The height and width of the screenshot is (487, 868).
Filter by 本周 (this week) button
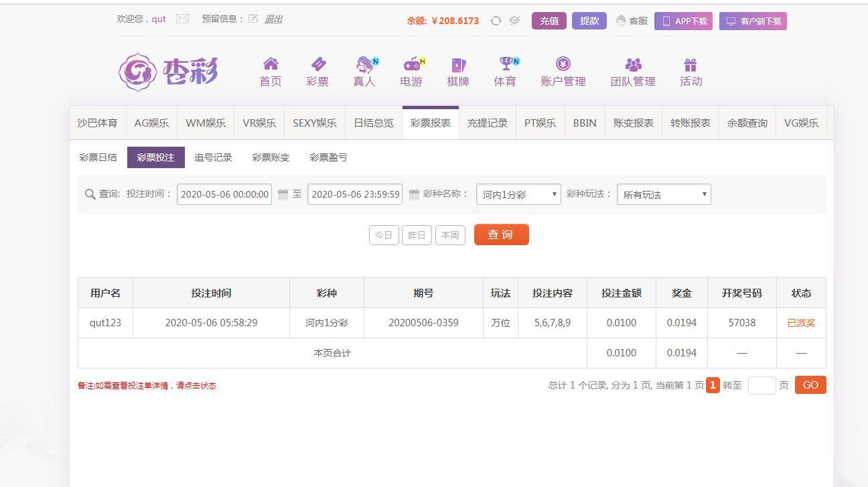pos(450,235)
